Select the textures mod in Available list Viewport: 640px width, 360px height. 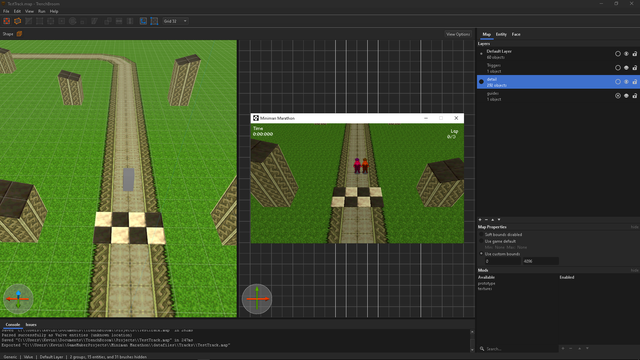tap(485, 289)
